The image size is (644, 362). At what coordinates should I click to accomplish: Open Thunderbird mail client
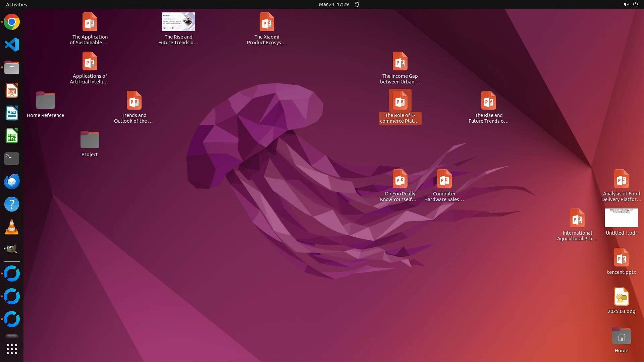(12, 181)
